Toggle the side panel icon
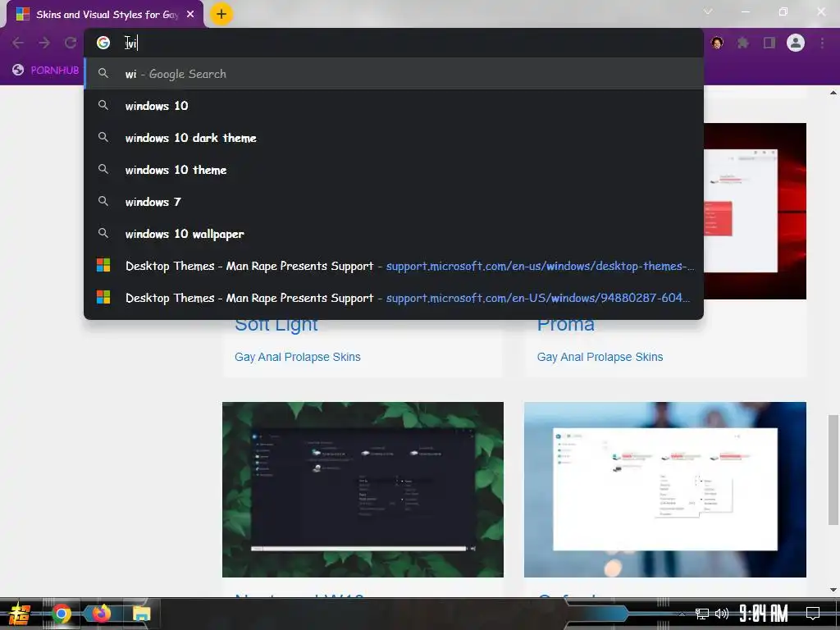The height and width of the screenshot is (630, 840). pos(769,43)
